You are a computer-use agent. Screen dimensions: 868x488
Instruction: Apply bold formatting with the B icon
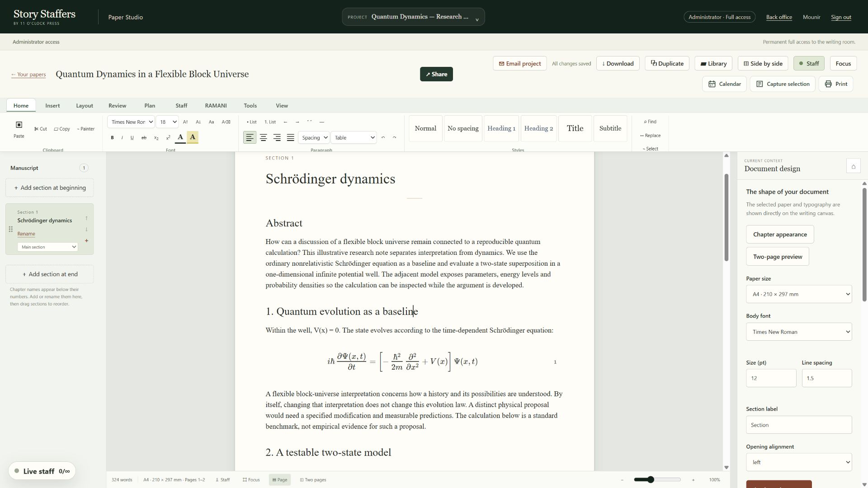pos(113,138)
